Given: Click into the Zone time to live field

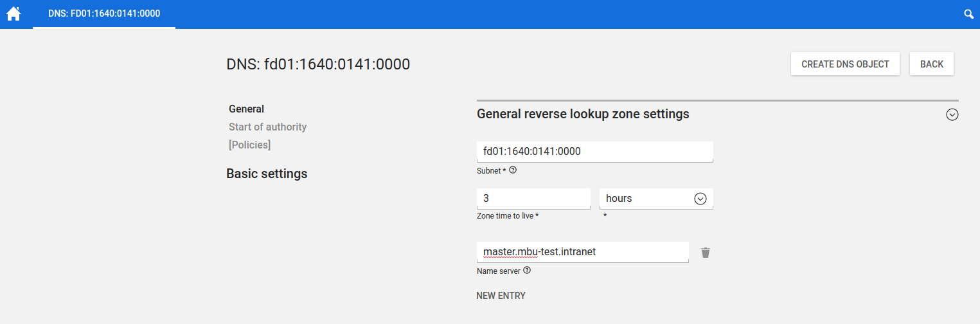Looking at the screenshot, I should (533, 199).
